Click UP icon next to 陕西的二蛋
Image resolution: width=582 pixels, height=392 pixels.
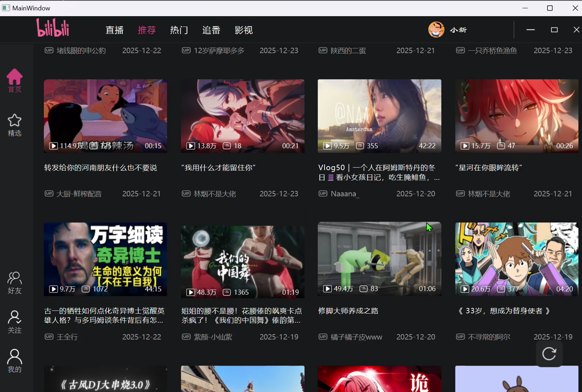[x=323, y=50]
